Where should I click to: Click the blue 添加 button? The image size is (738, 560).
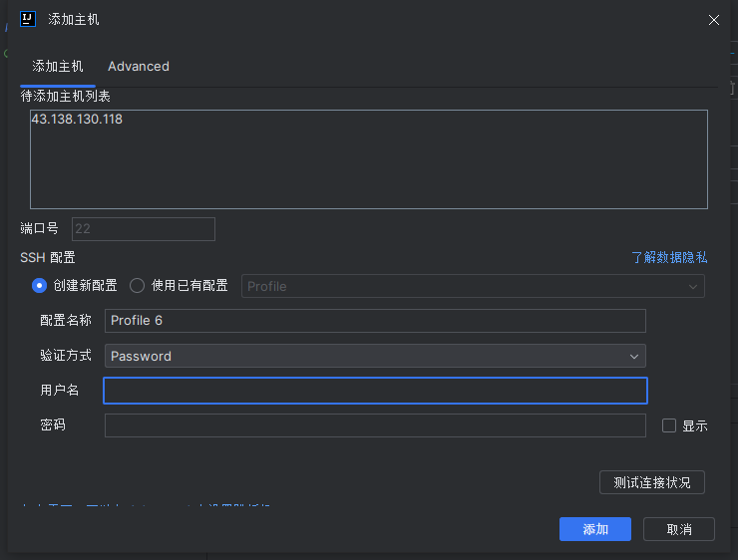pos(595,529)
